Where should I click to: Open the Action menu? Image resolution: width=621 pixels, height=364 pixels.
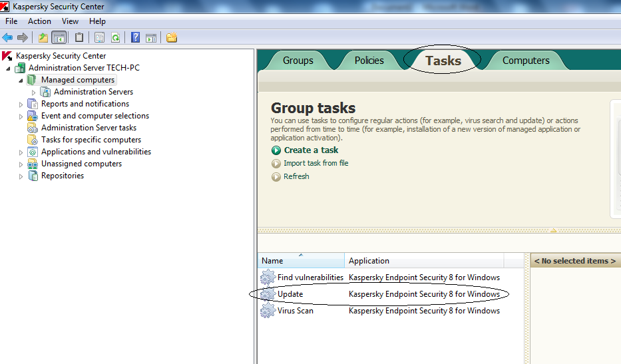39,21
